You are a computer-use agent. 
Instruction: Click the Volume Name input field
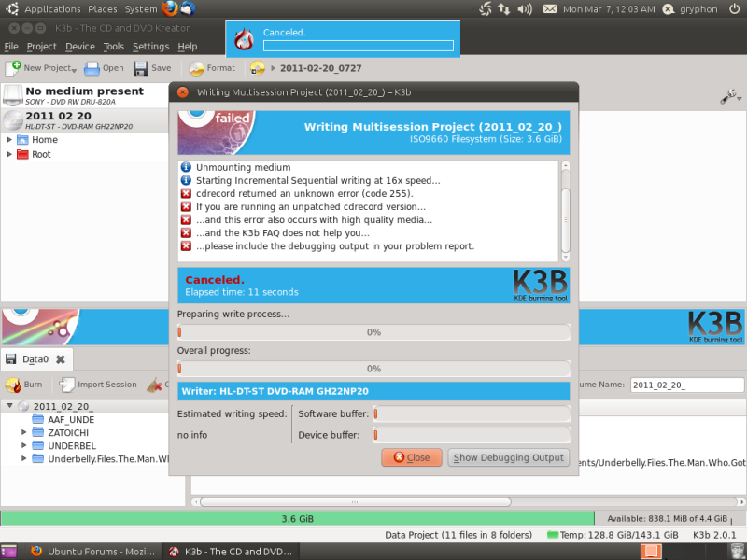pyautogui.click(x=687, y=385)
